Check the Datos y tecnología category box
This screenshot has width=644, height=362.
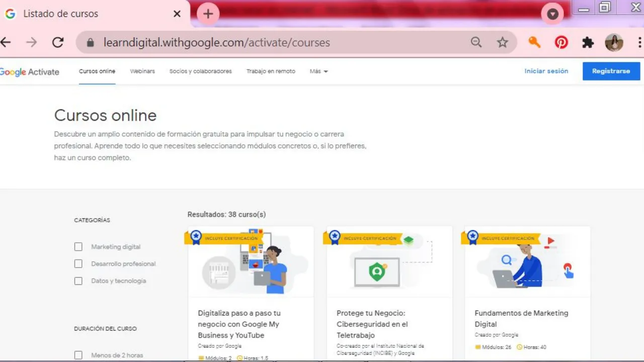78,281
